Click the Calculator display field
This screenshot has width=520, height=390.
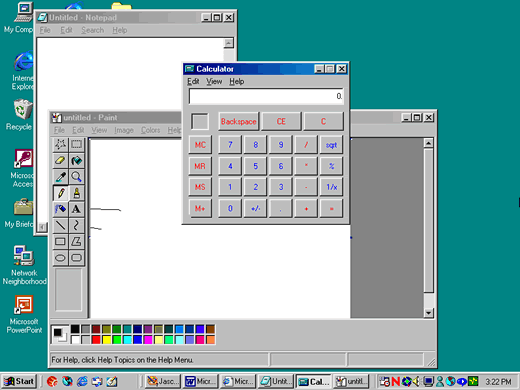pyautogui.click(x=266, y=96)
